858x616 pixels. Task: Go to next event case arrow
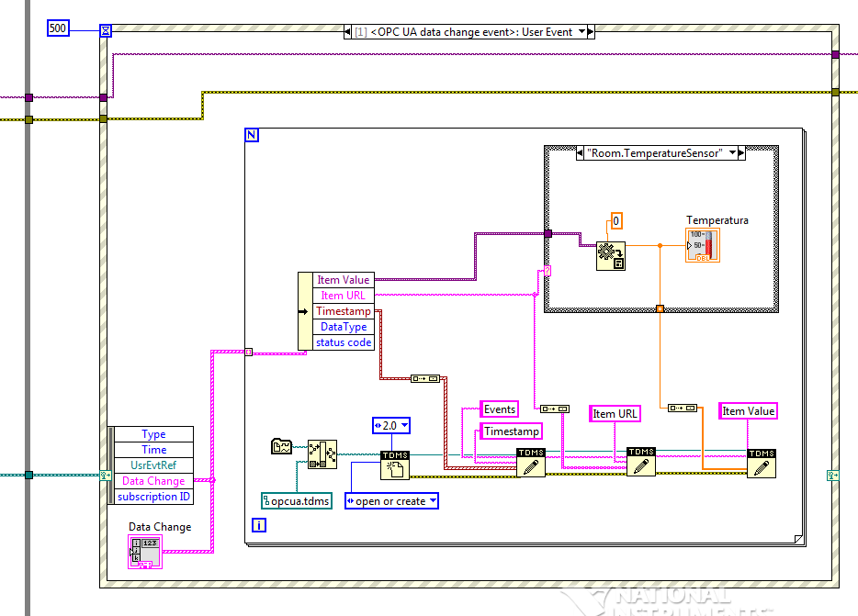tap(591, 32)
